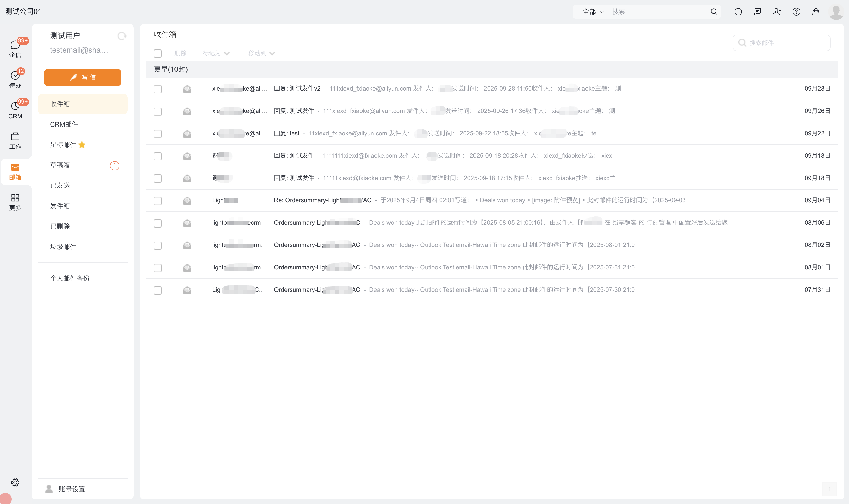Check the 09月28日 email checkbox
The height and width of the screenshot is (504, 849).
point(158,89)
